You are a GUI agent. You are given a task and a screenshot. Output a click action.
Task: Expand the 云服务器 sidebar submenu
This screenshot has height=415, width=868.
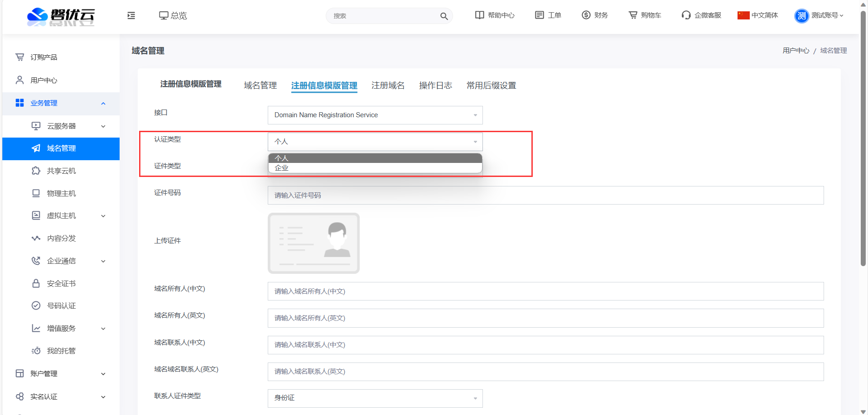click(x=103, y=126)
